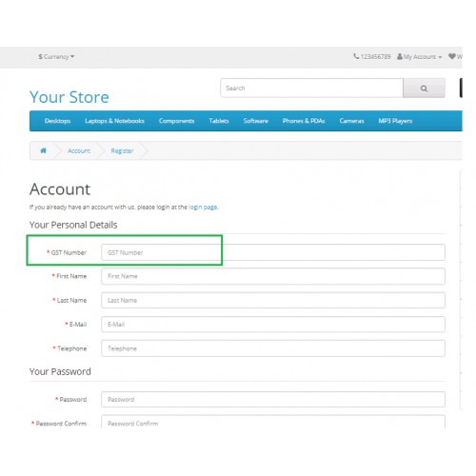Select the Components menu item
476x476 pixels.
click(176, 121)
